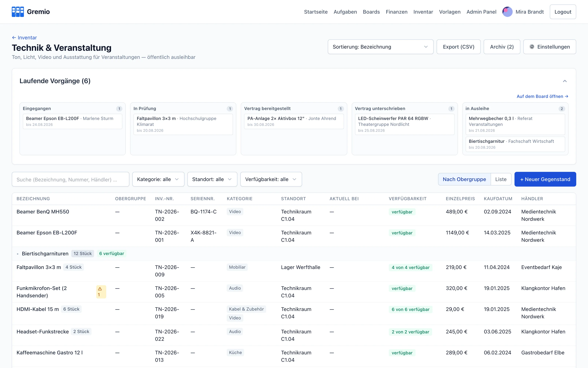Open the Sortierung: Bezeichnung dropdown
Image resolution: width=588 pixels, height=368 pixels.
click(x=381, y=47)
